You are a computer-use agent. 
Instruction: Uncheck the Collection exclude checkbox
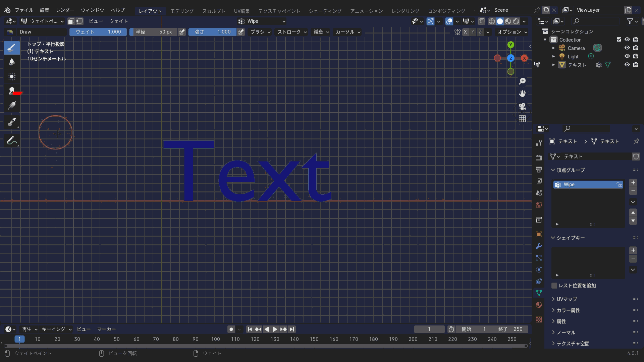619,40
